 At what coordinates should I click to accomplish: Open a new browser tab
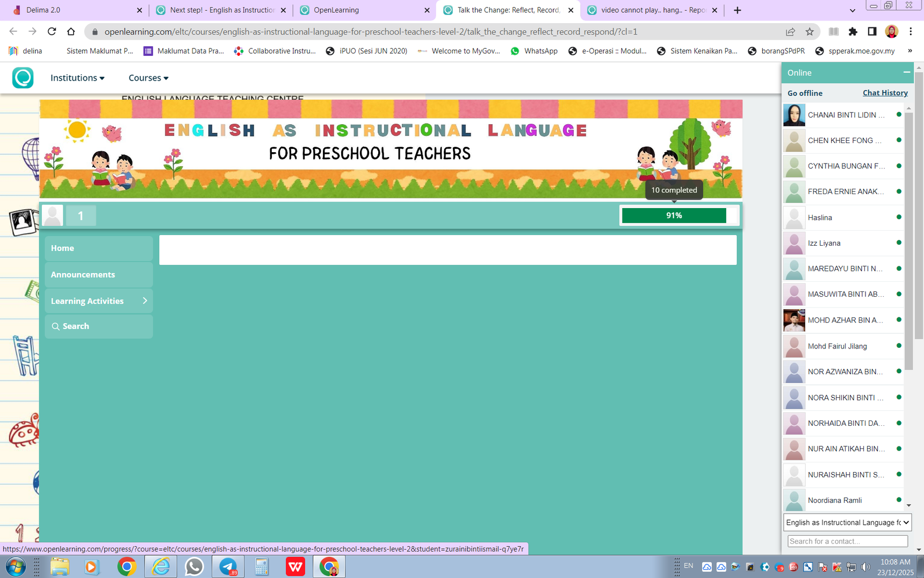737,10
